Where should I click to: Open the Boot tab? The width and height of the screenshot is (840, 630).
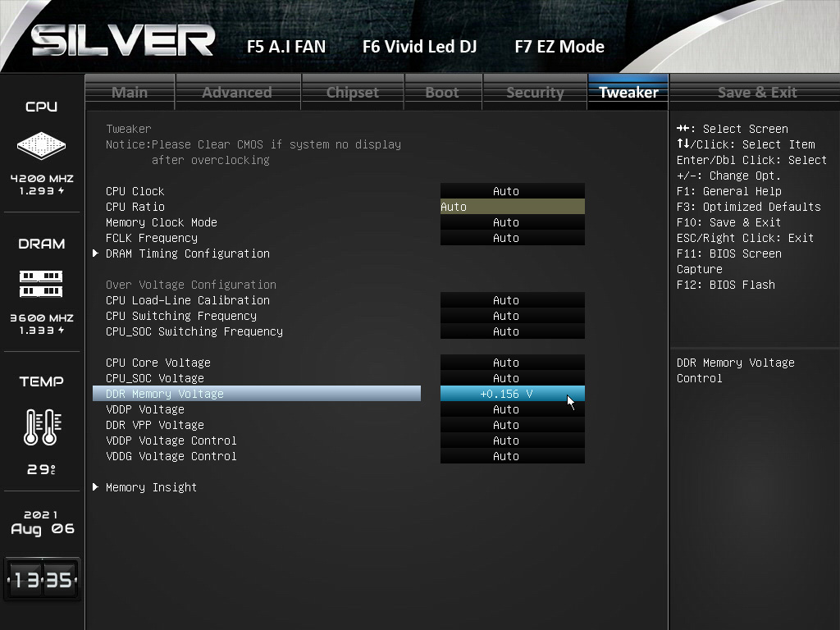[x=442, y=92]
